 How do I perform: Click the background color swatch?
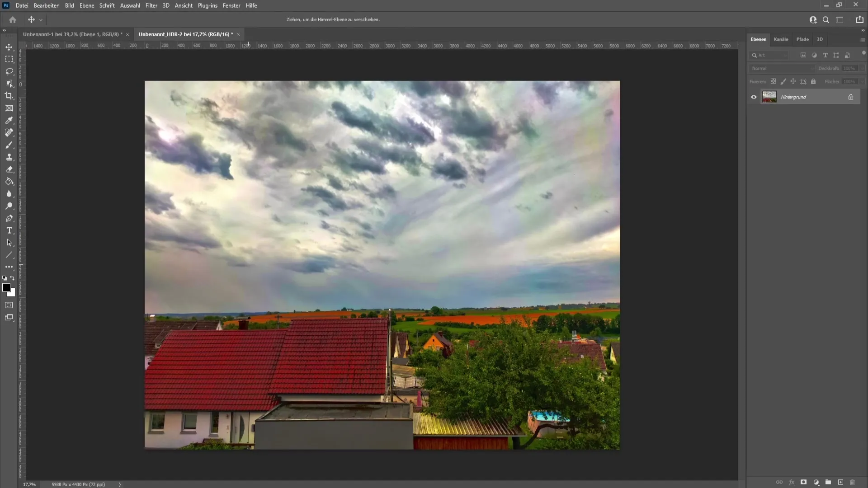pyautogui.click(x=12, y=294)
